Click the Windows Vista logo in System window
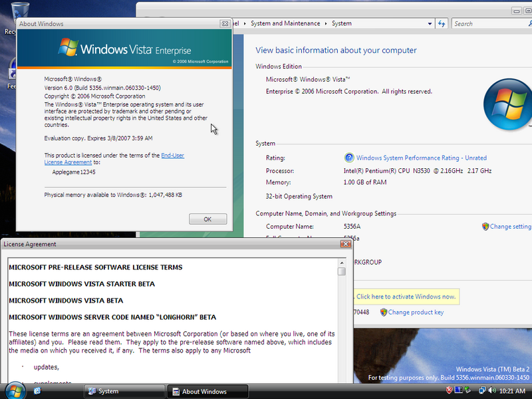The width and height of the screenshot is (532, 399). point(507,104)
